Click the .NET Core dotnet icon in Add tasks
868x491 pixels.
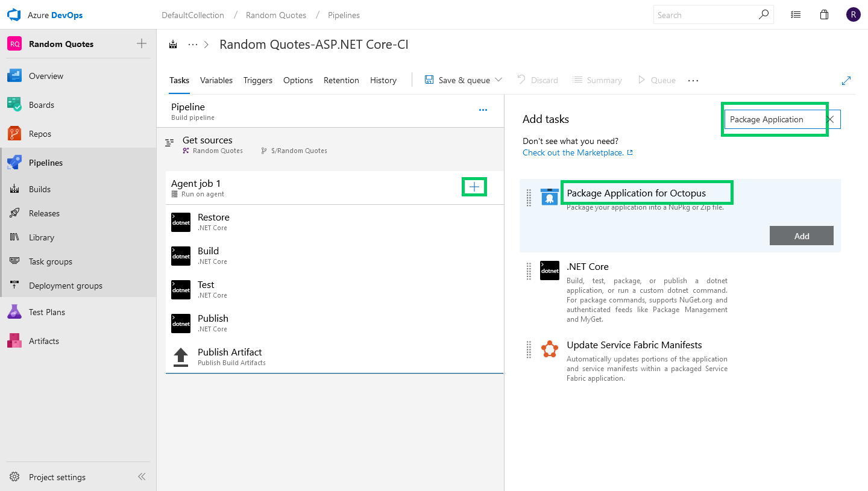pos(550,271)
